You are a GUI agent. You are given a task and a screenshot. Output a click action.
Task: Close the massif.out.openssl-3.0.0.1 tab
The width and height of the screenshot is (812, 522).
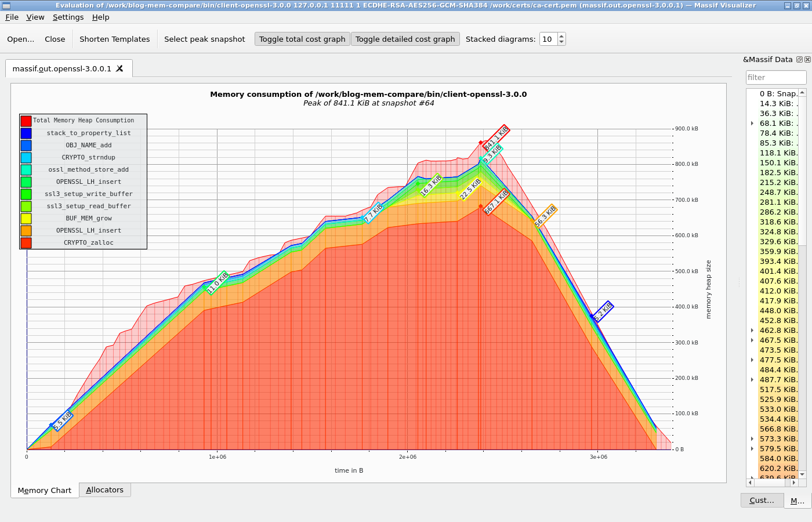click(x=119, y=68)
